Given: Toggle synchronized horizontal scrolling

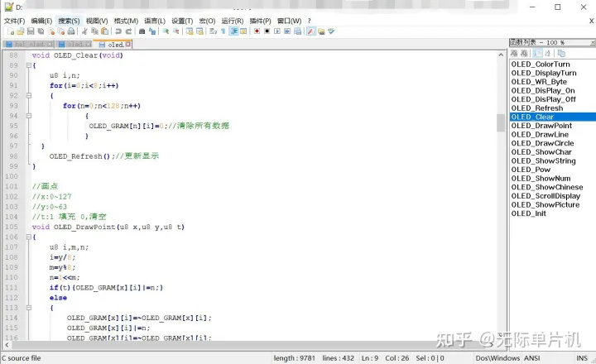Looking at the screenshot, I should pos(199,31).
